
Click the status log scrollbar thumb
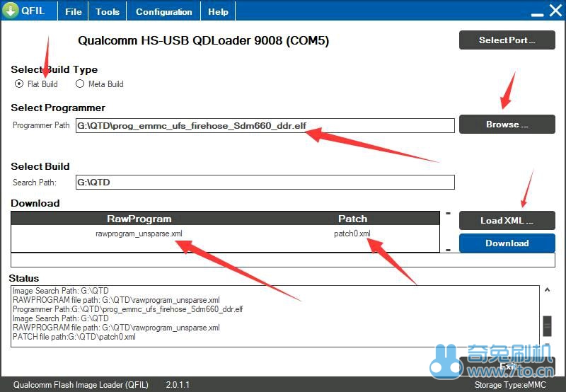click(547, 326)
